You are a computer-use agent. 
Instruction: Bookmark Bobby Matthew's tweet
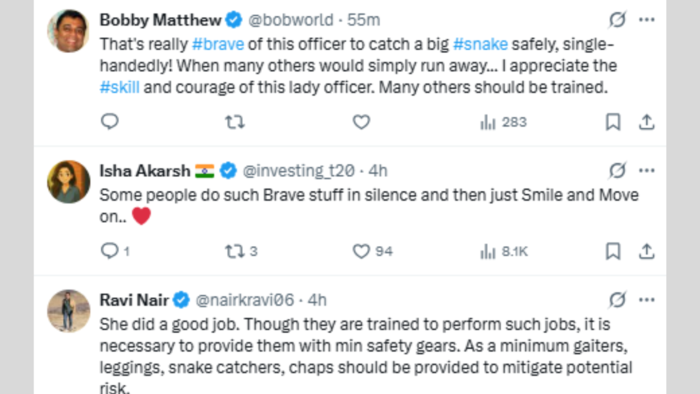coord(613,122)
